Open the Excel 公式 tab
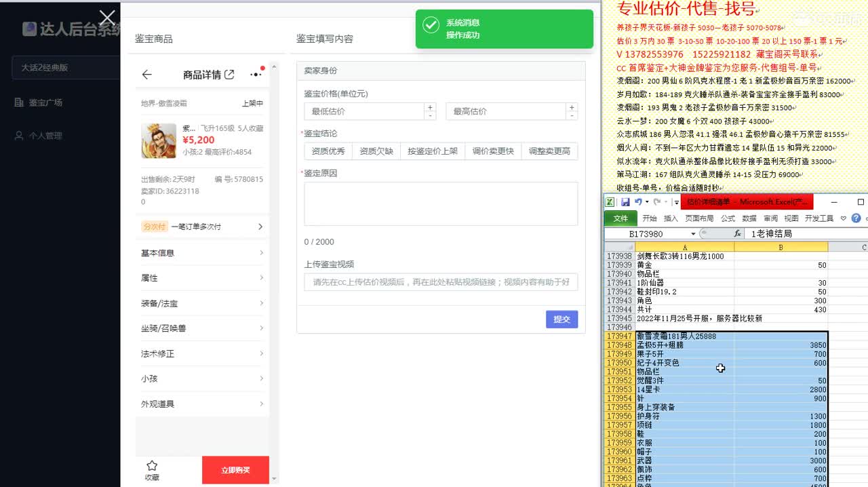The image size is (868, 487). pos(728,218)
